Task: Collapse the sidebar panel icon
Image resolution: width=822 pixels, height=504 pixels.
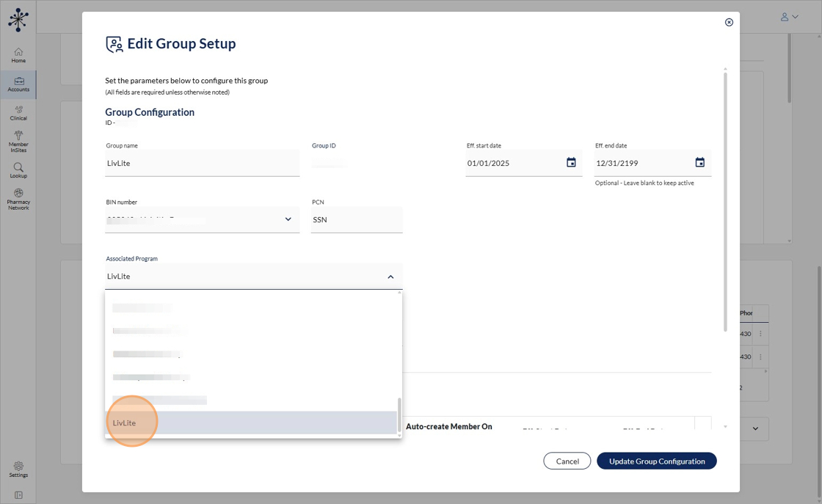Action: pyautogui.click(x=18, y=495)
